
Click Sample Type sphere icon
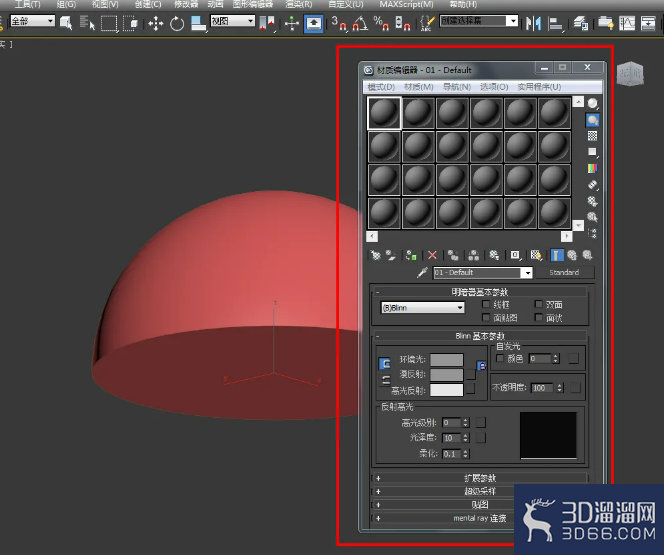592,104
